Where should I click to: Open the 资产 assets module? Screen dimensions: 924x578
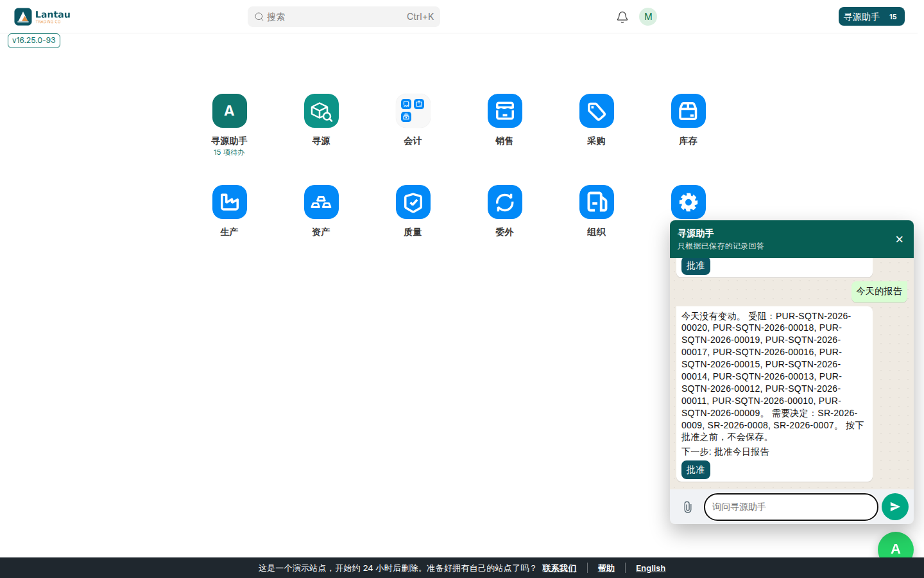321,202
